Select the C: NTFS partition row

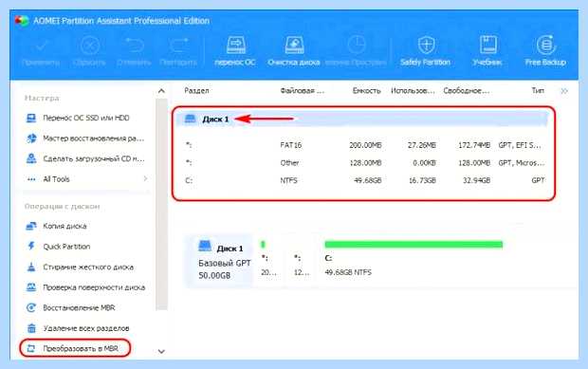tap(364, 180)
